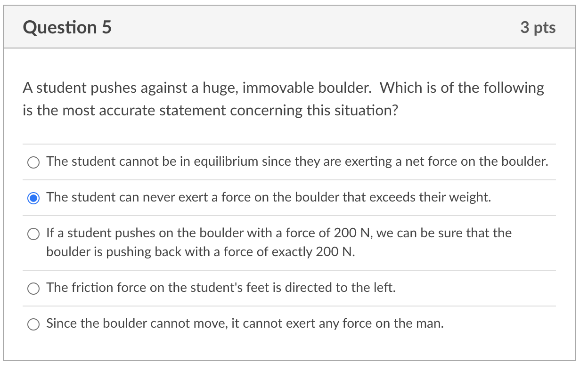Click the divider line above the first answer
Viewport: 588px width, 371px height.
(x=289, y=144)
